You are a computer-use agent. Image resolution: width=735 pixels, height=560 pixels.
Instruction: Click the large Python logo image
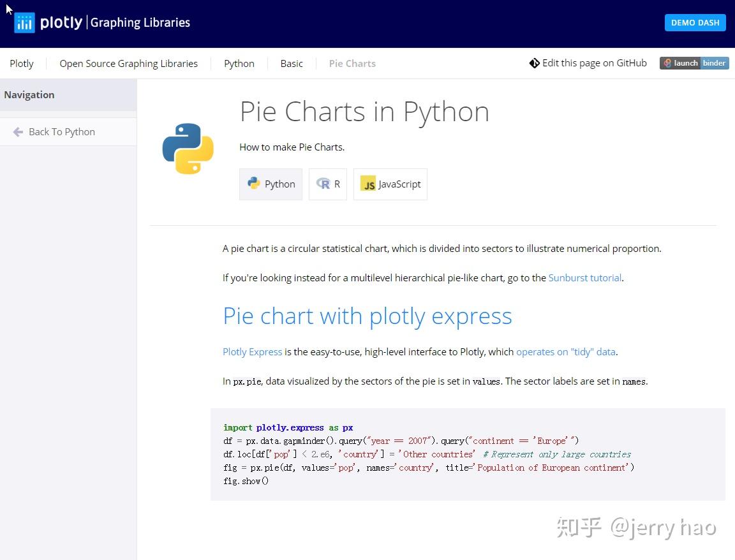click(188, 149)
